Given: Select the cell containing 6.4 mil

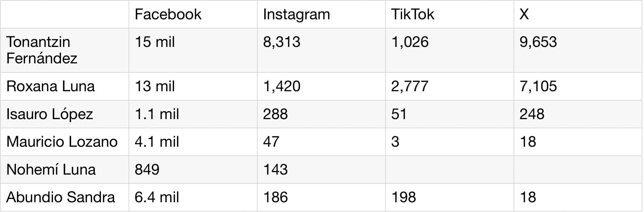Looking at the screenshot, I should point(193,197).
